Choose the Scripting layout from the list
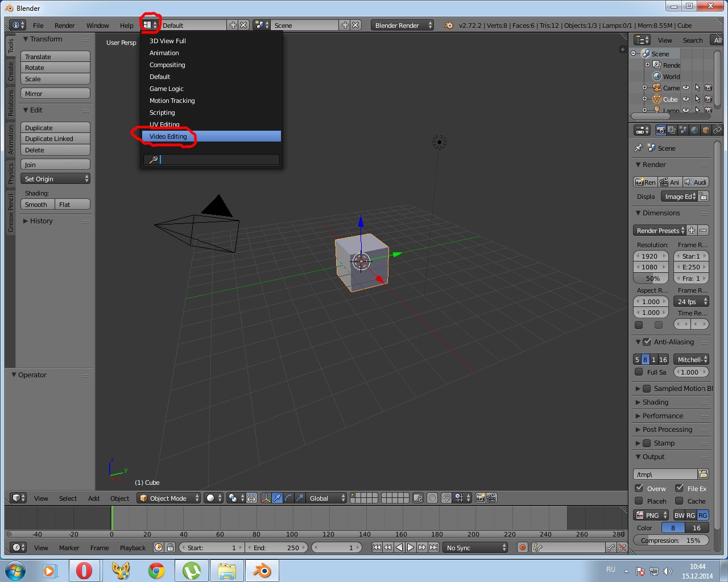This screenshot has width=728, height=582. pos(212,113)
